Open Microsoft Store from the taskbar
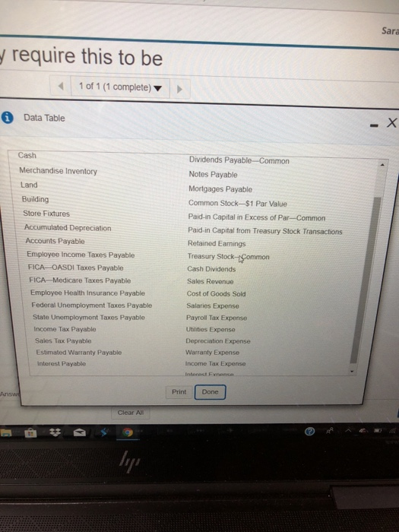The width and height of the screenshot is (399, 532). coord(30,432)
